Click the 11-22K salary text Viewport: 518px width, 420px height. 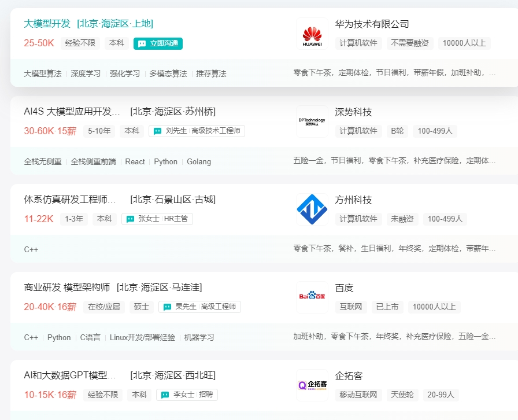pos(38,219)
